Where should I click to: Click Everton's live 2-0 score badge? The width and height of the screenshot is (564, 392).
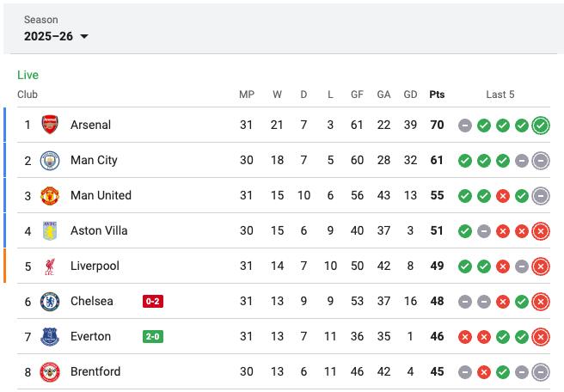click(152, 336)
